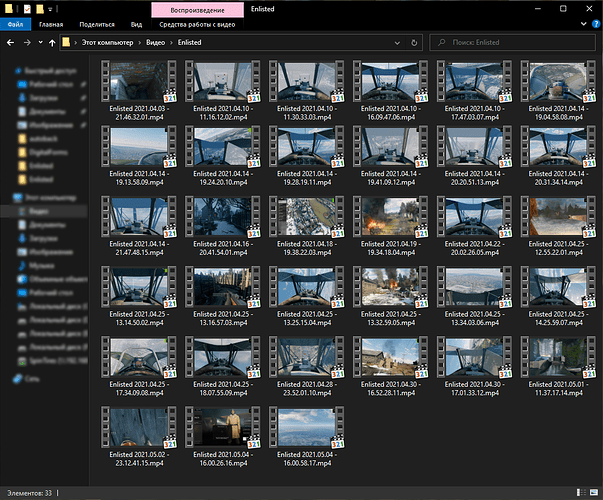This screenshot has height=500, width=603.
Task: Click file name Enlisted 2021.04.25 - 14.25.59.07.mp4
Action: (x=558, y=318)
